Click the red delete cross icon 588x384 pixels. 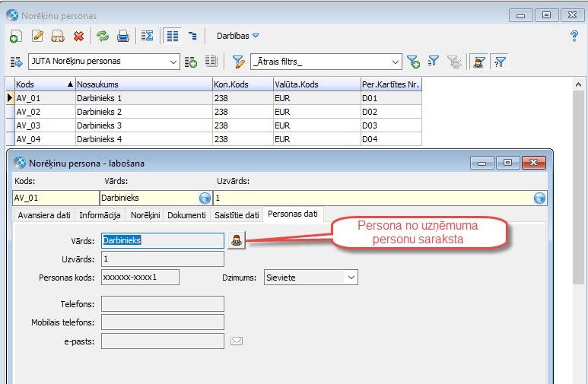pyautogui.click(x=79, y=36)
